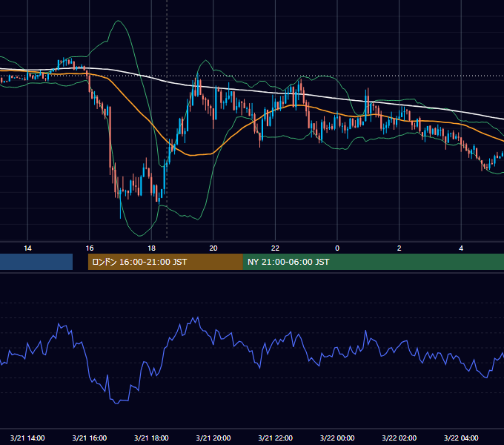Click the 3/21 20:00 time label

click(213, 438)
